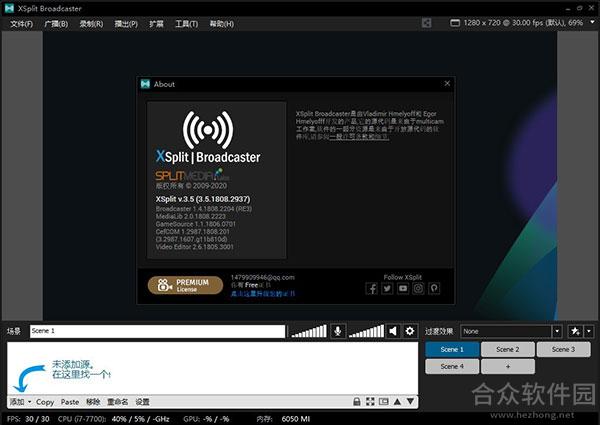Click Paste in source toolbar
The width and height of the screenshot is (600, 425).
point(70,402)
